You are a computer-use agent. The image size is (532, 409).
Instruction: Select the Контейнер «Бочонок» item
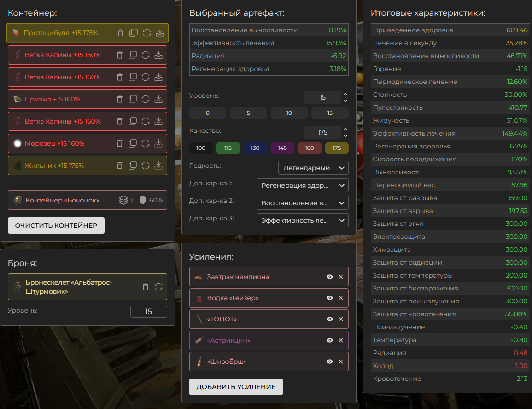pos(63,201)
